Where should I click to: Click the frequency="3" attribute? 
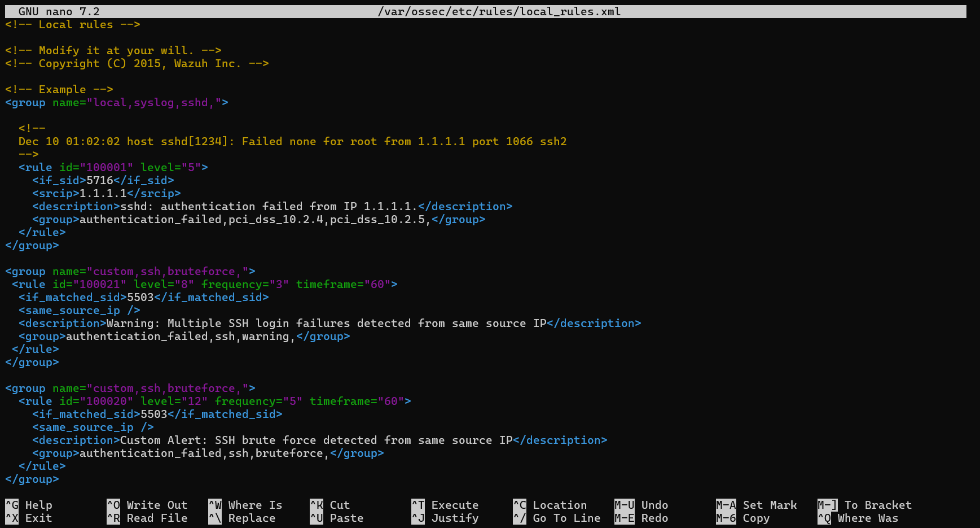point(245,284)
